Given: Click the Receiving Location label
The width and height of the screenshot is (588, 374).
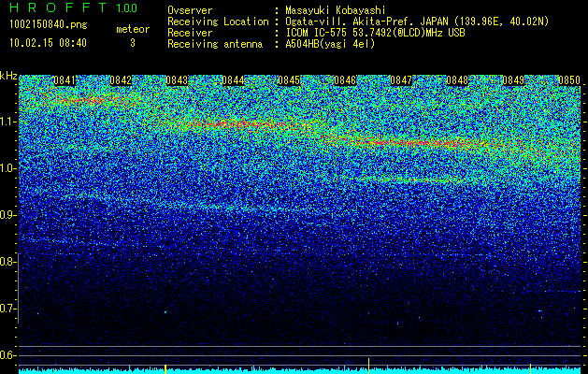Looking at the screenshot, I should (x=218, y=22).
